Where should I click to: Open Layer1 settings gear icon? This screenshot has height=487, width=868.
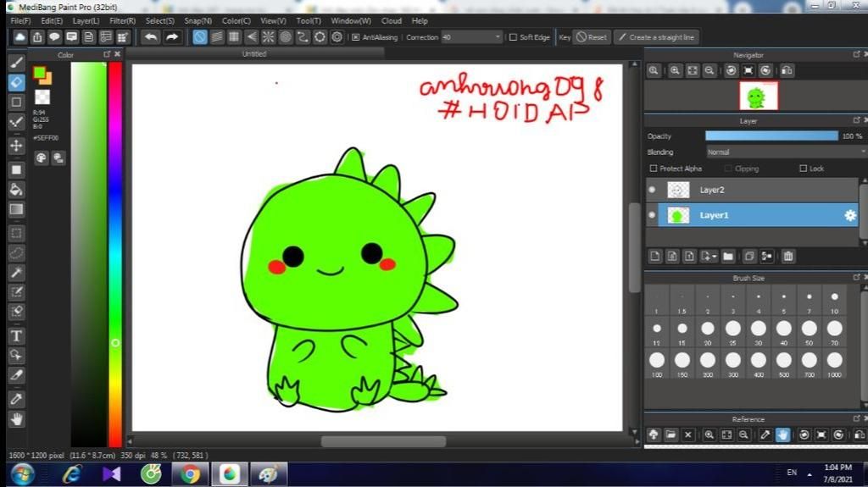click(x=850, y=215)
